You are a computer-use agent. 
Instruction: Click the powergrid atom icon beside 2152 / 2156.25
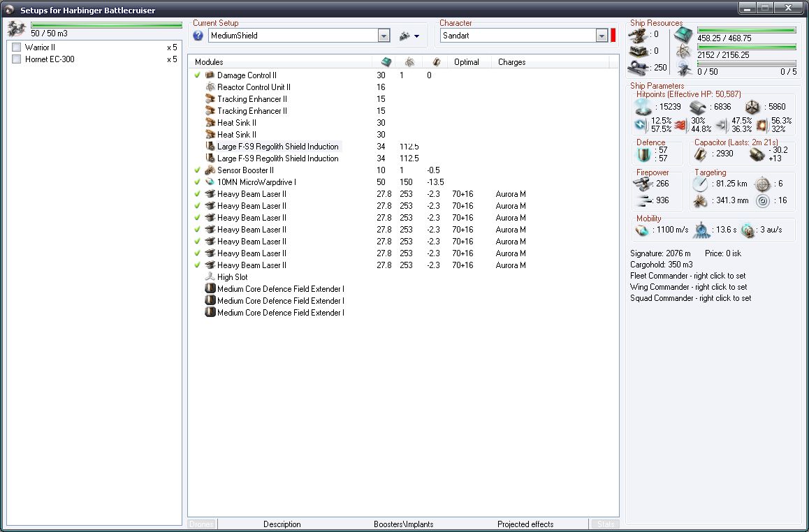point(683,52)
